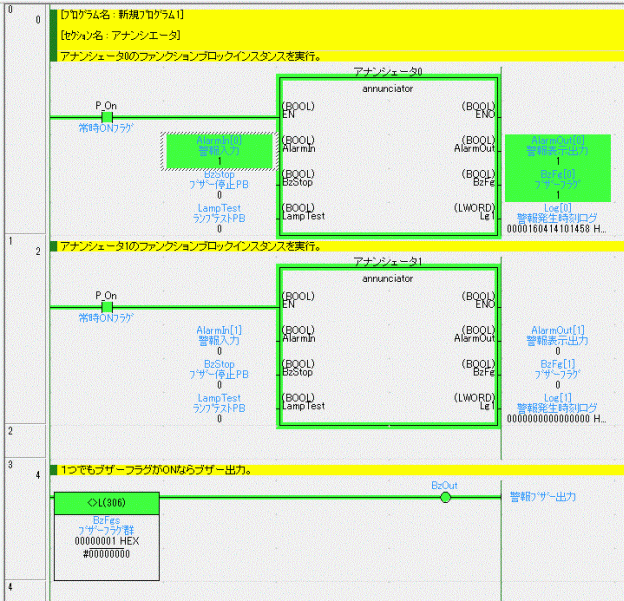Screen dimensions: 624x601
Task: Select the 00000001 HEX value
Action: [107, 541]
